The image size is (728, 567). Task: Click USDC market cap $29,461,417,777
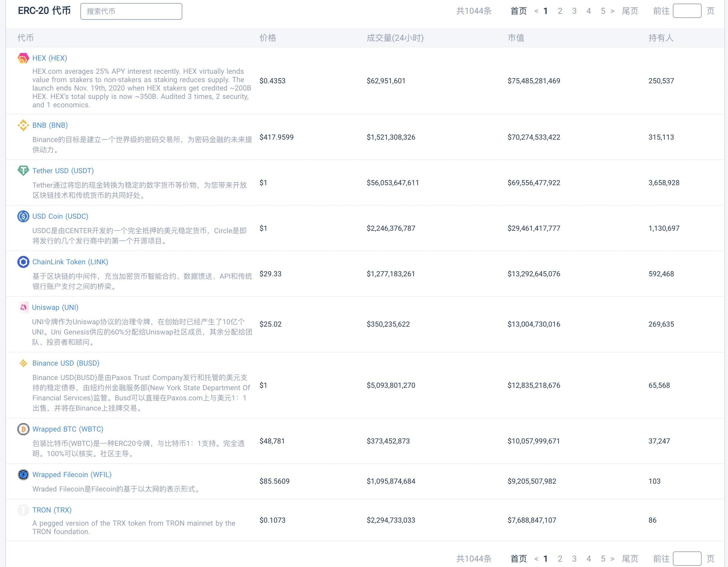[x=534, y=229]
